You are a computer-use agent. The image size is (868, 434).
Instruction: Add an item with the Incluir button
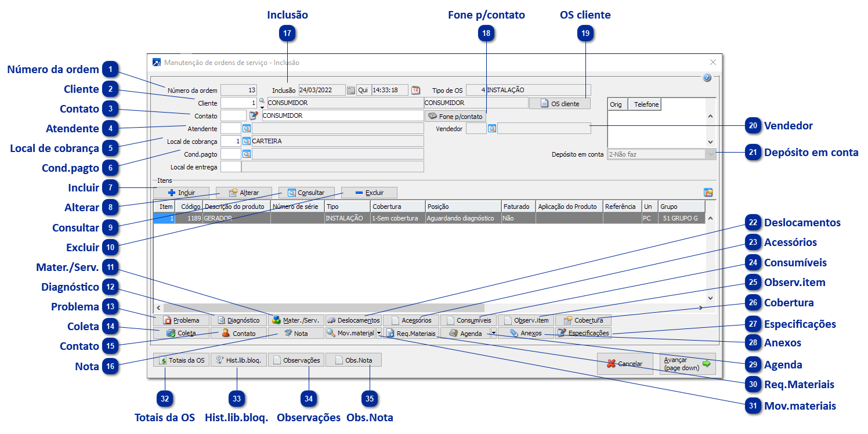click(182, 193)
